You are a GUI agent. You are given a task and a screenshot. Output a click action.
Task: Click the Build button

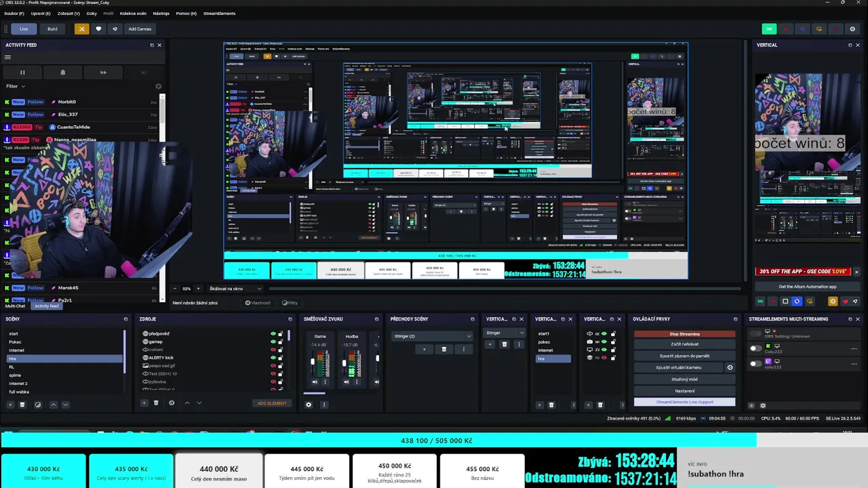pyautogui.click(x=52, y=29)
